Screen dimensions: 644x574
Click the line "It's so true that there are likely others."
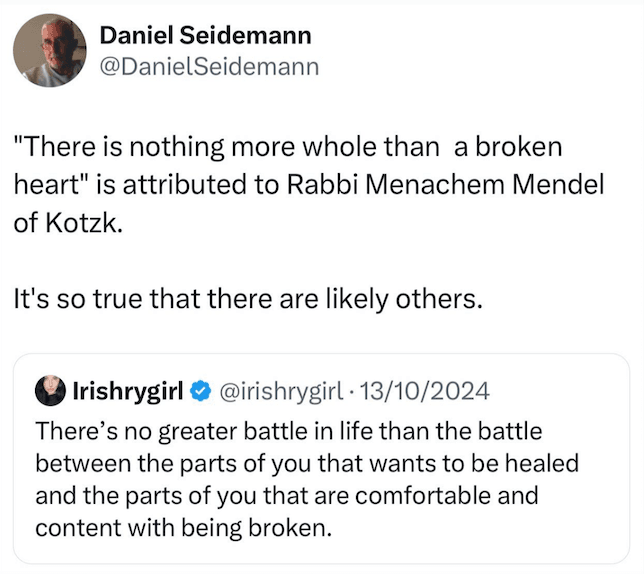pyautogui.click(x=248, y=298)
